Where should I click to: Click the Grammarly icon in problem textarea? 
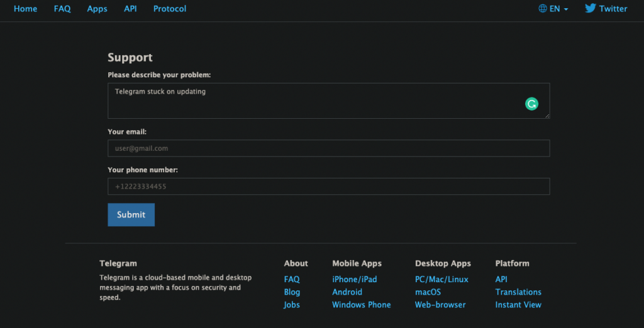531,104
